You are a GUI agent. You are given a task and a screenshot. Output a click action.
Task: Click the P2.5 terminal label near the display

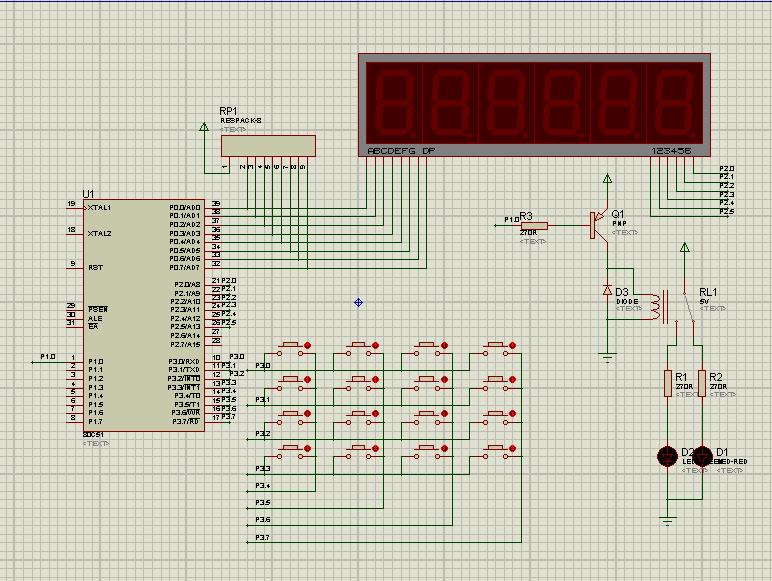coord(727,212)
